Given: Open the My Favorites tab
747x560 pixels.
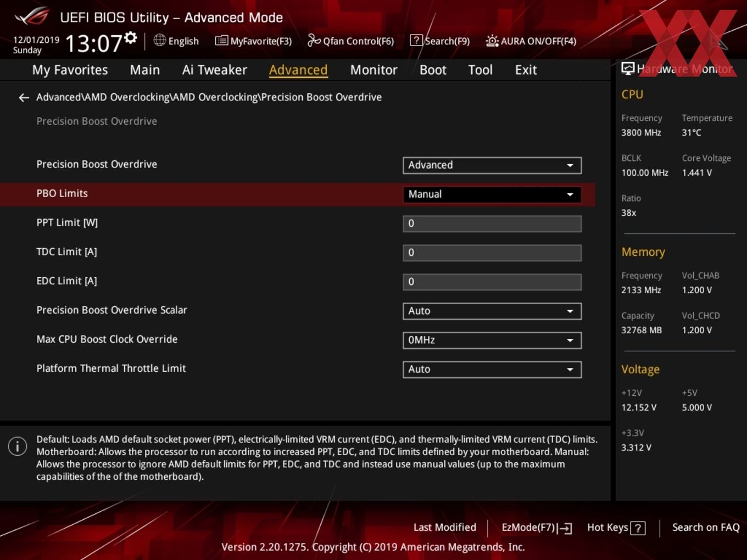Looking at the screenshot, I should [x=70, y=70].
